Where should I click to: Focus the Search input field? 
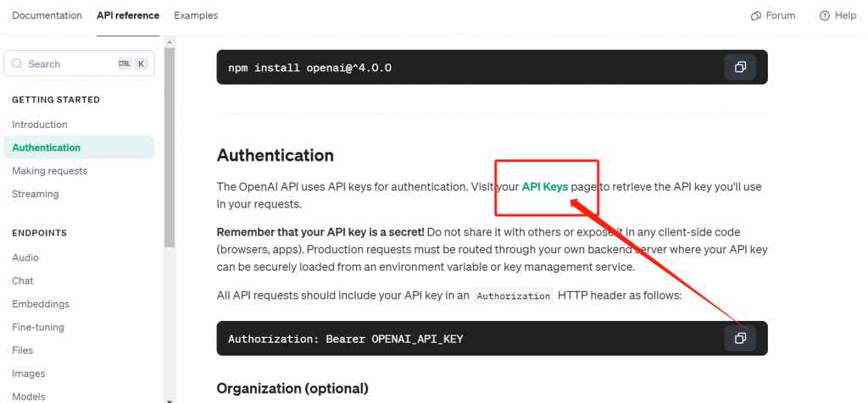tap(79, 63)
